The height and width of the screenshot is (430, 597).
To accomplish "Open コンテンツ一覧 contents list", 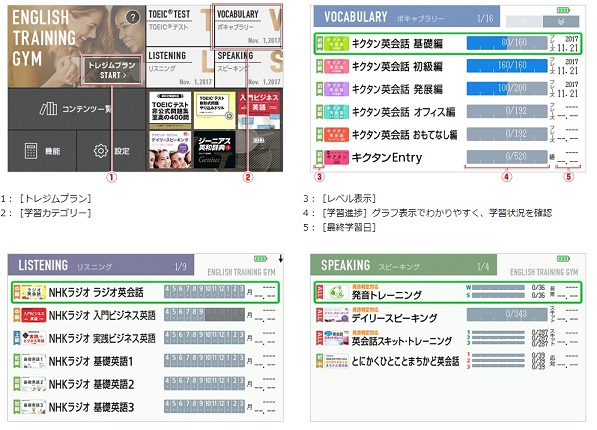I will (x=76, y=109).
